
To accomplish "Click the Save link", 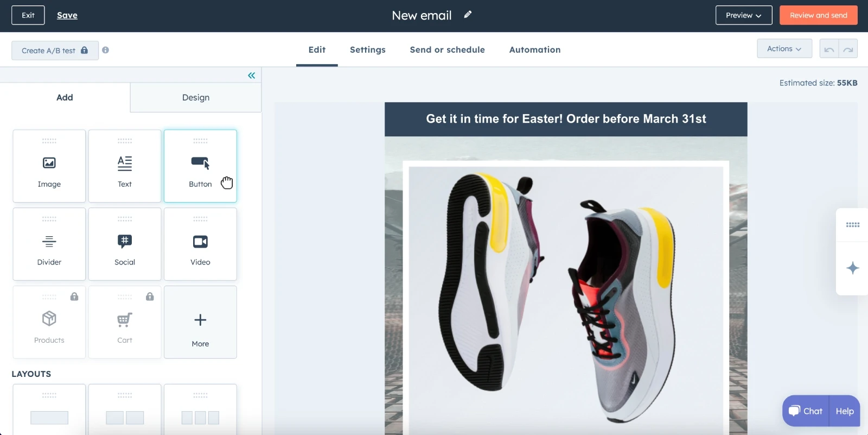I will (67, 15).
